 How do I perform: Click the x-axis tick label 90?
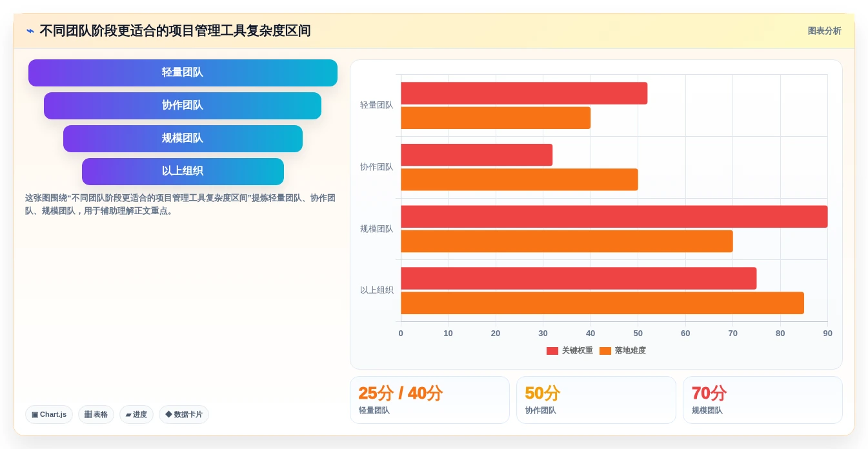coord(827,334)
